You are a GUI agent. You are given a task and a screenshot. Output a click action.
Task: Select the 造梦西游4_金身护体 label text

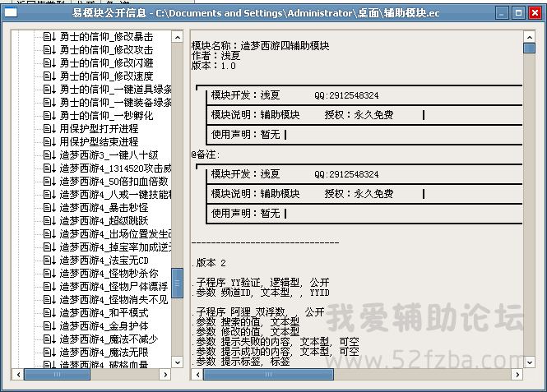104,325
